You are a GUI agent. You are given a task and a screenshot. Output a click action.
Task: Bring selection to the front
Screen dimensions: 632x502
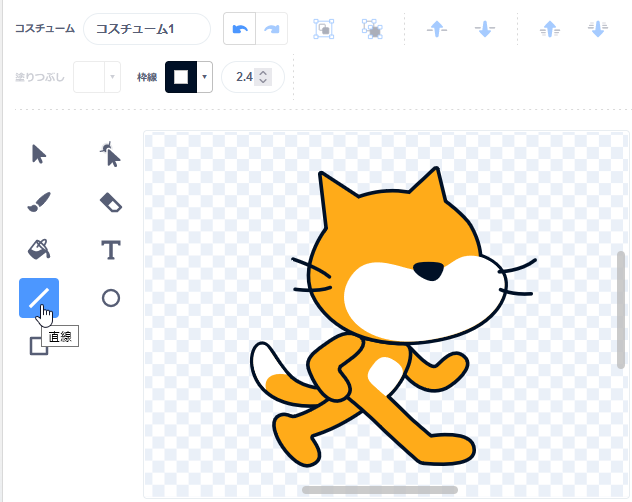click(x=550, y=29)
